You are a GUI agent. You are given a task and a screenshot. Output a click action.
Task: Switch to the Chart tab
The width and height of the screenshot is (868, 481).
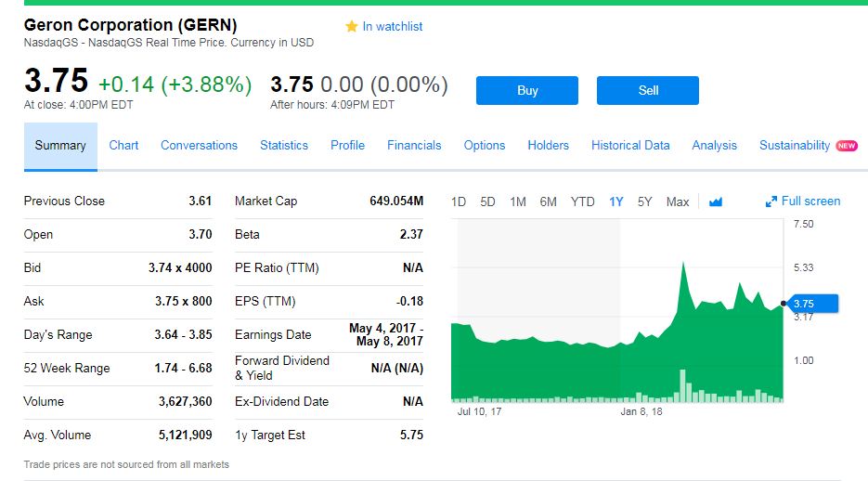123,145
